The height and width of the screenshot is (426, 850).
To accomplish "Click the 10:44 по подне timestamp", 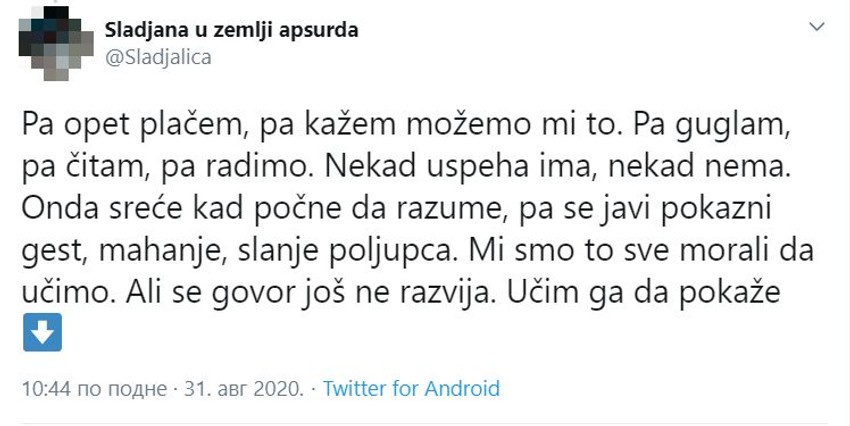I will tap(96, 388).
